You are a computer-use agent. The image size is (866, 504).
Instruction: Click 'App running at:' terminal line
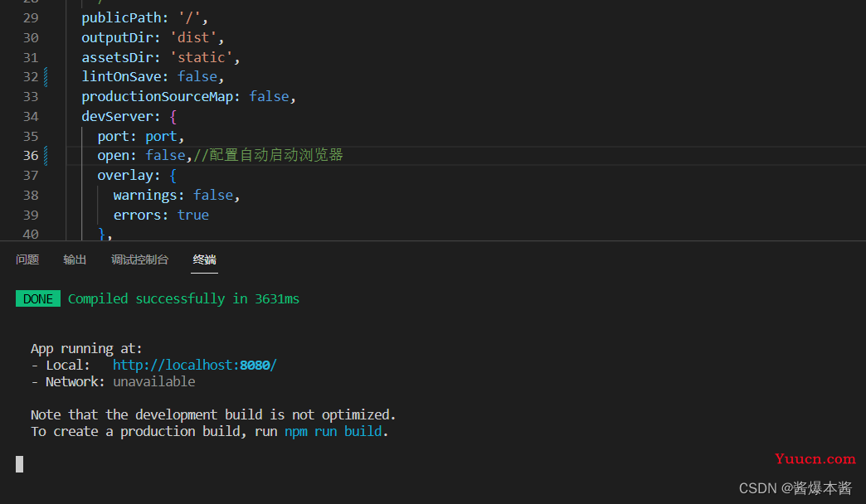click(x=86, y=348)
